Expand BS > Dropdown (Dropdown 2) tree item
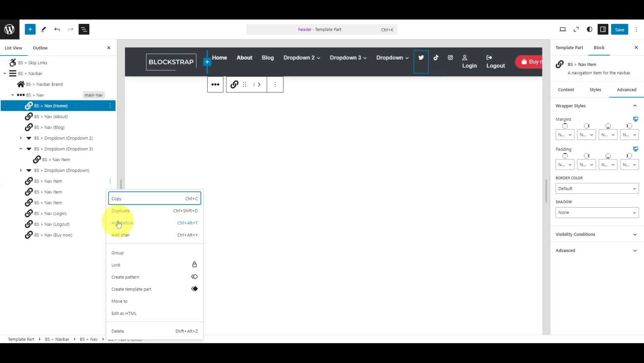Image resolution: width=644 pixels, height=363 pixels. point(21,138)
